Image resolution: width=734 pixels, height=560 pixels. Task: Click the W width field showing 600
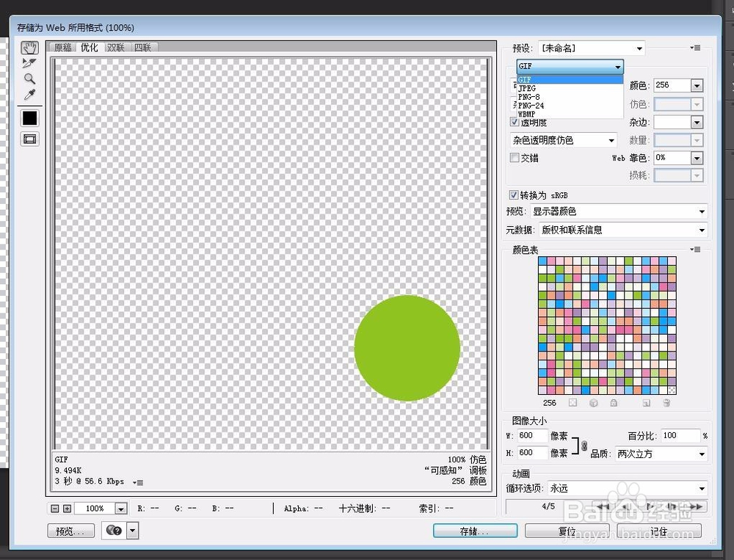(x=532, y=435)
